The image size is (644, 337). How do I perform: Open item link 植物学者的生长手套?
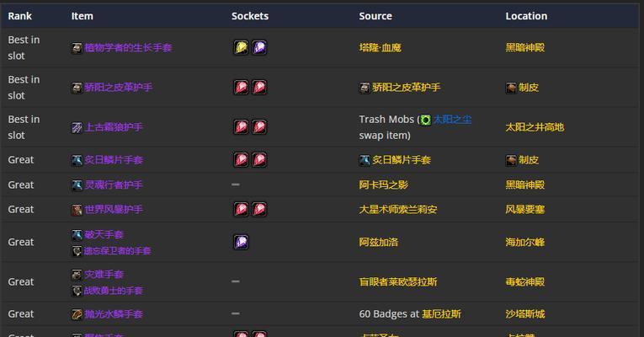tap(128, 48)
